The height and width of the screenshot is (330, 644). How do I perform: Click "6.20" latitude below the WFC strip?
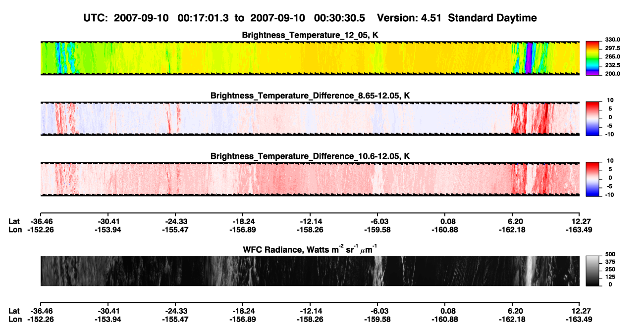pyautogui.click(x=515, y=311)
